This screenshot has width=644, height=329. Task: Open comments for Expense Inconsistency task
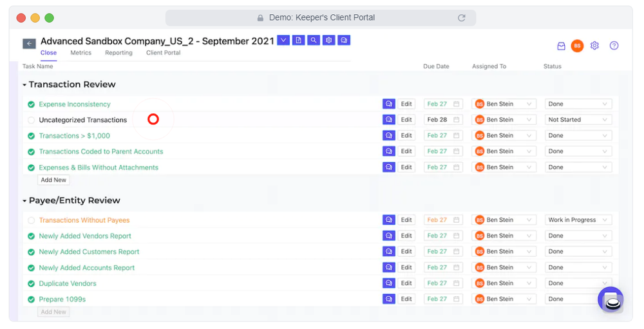[388, 104]
